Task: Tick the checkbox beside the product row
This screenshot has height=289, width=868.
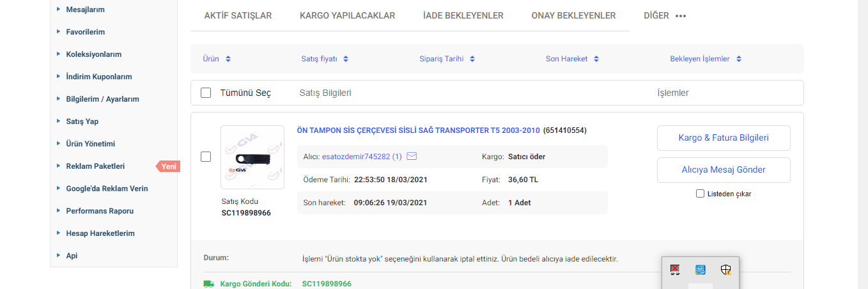Action: [x=206, y=157]
